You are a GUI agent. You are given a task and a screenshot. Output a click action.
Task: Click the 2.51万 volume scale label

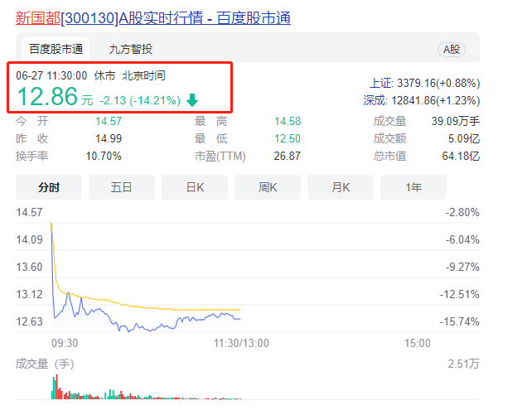[x=463, y=364]
